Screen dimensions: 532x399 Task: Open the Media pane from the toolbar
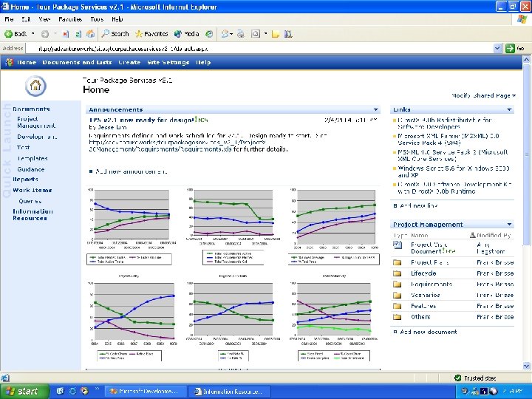(187, 34)
